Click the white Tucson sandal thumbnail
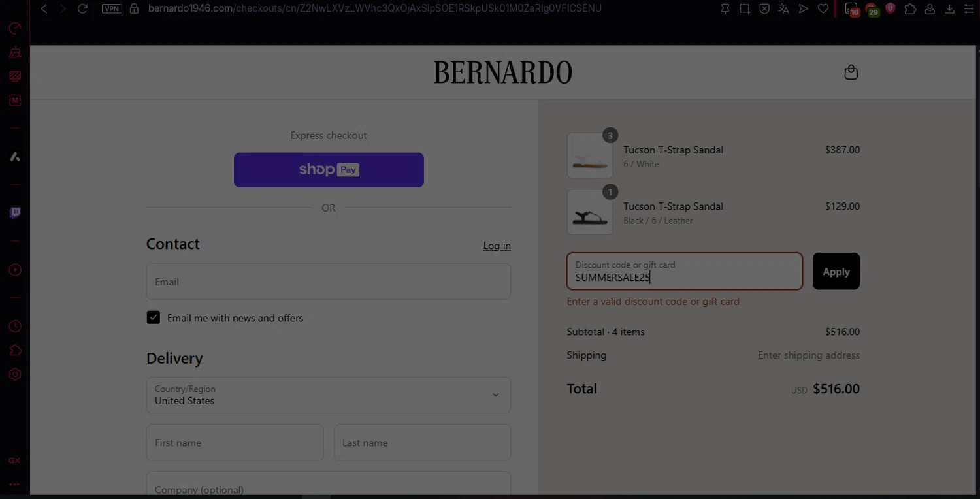Screen dimensions: 980x499 590,155
